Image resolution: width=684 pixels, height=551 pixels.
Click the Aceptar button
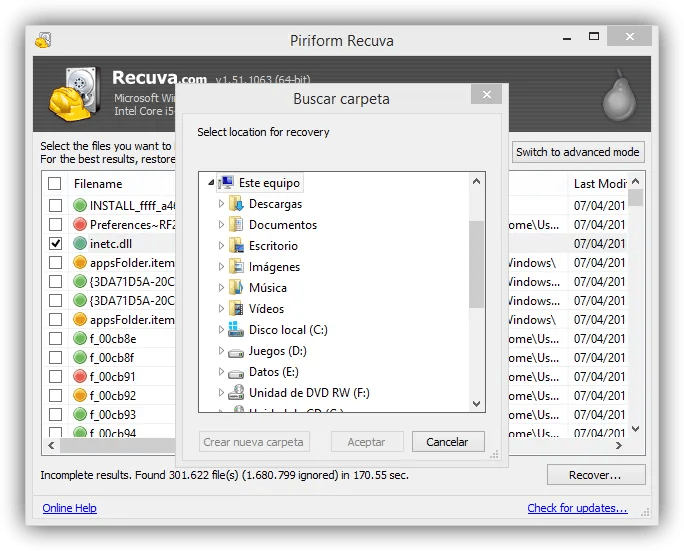point(367,442)
